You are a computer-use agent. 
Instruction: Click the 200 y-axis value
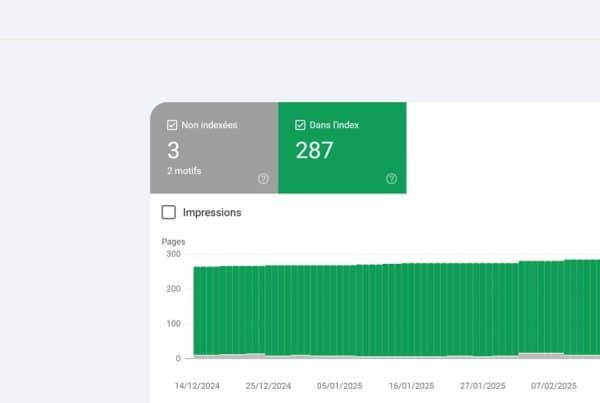(x=173, y=289)
